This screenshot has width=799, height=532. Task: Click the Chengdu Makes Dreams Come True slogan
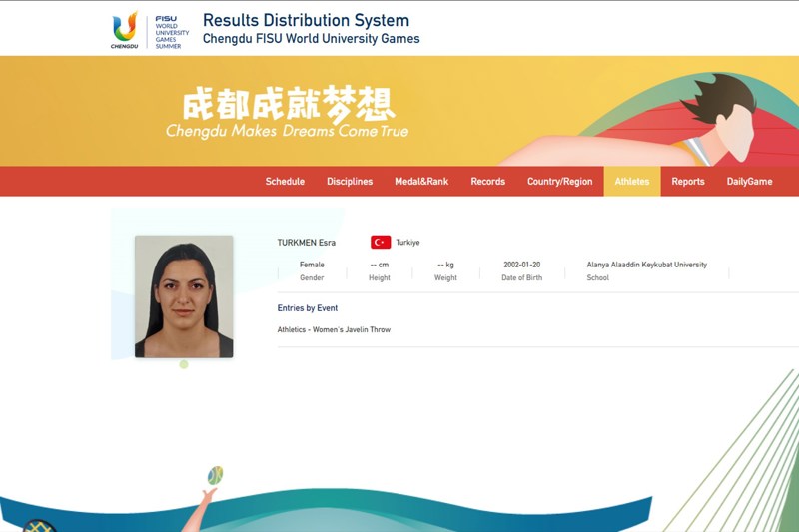coord(287,131)
